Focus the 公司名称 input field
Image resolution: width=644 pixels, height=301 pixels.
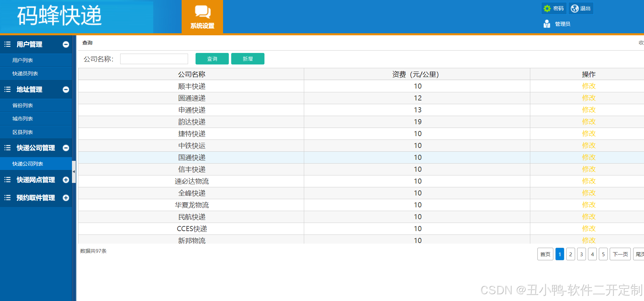(154, 59)
